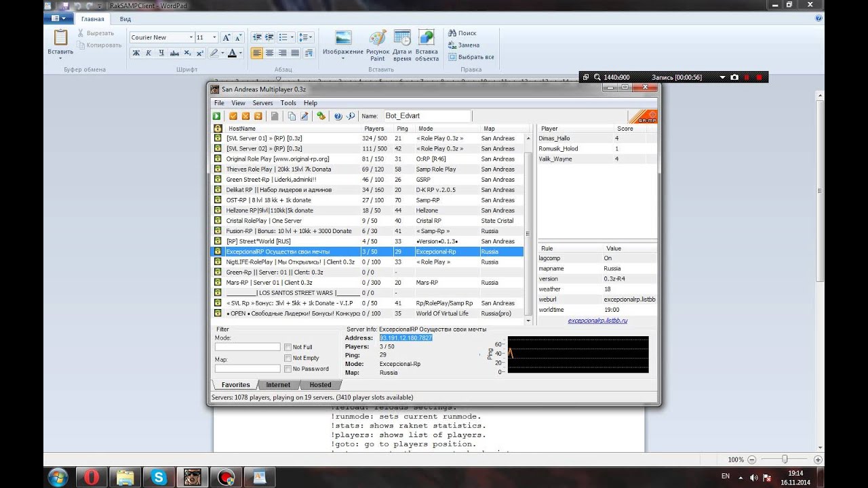The width and height of the screenshot is (868, 488).
Task: Expand the Изображение picture dropdown
Action: click(x=343, y=58)
